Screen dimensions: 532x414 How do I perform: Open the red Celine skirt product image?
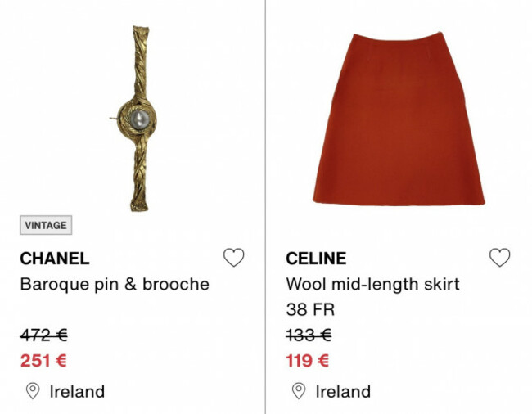pos(399,119)
